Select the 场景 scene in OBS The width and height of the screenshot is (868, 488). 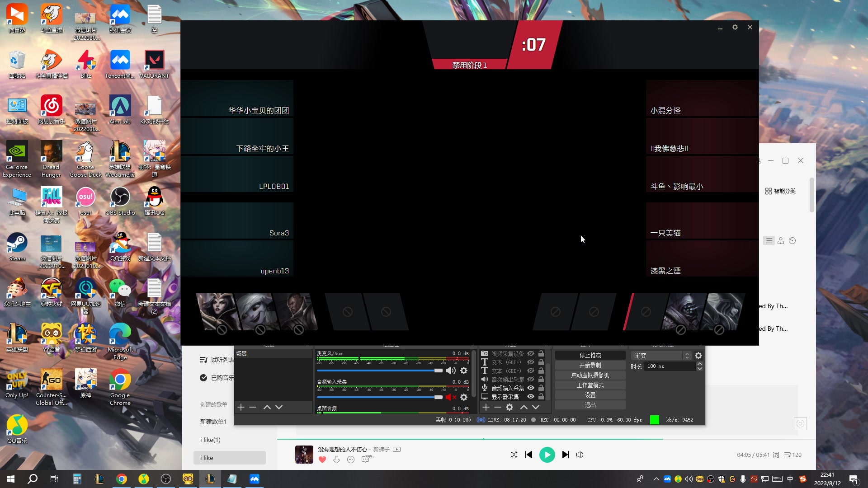pos(273,354)
